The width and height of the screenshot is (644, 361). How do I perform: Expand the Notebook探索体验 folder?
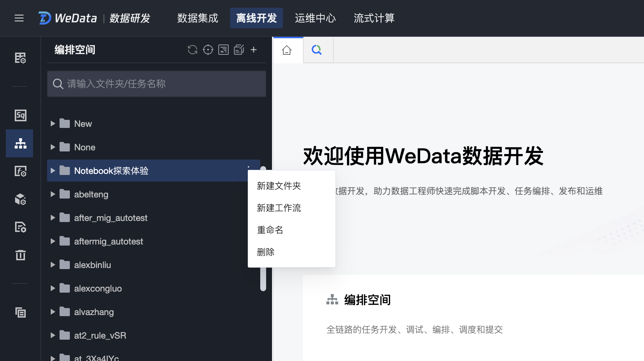[x=53, y=171]
